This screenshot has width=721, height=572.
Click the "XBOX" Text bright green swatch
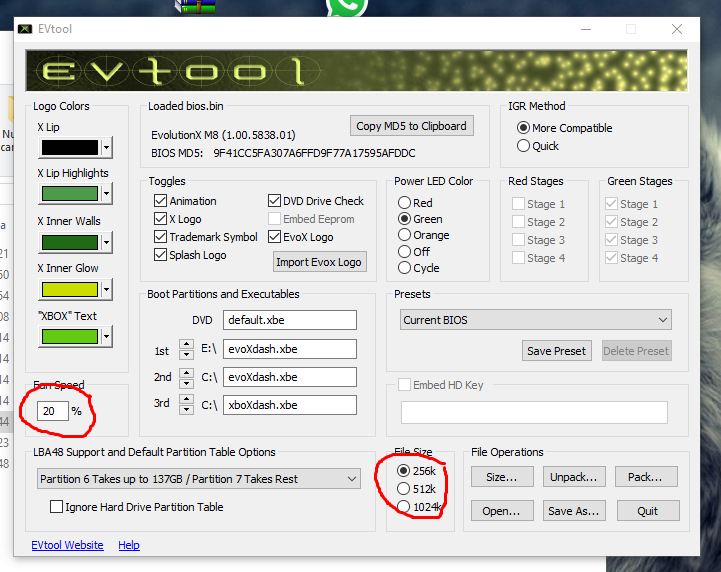pos(70,337)
